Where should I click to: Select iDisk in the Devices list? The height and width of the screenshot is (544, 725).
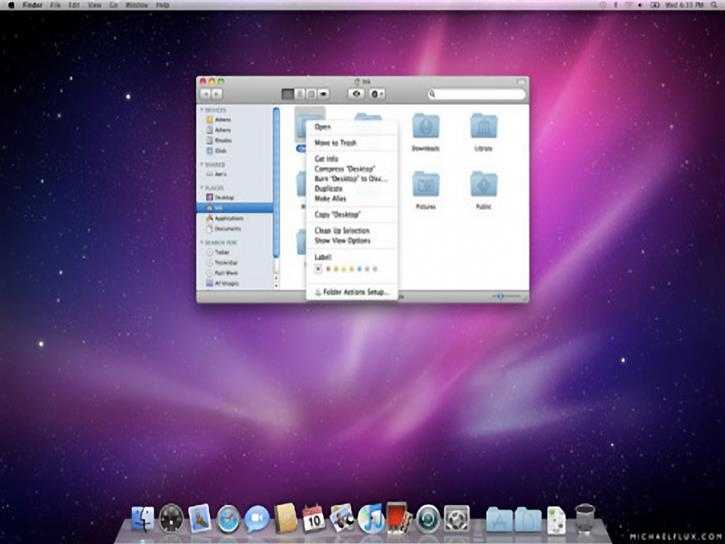(x=235, y=151)
